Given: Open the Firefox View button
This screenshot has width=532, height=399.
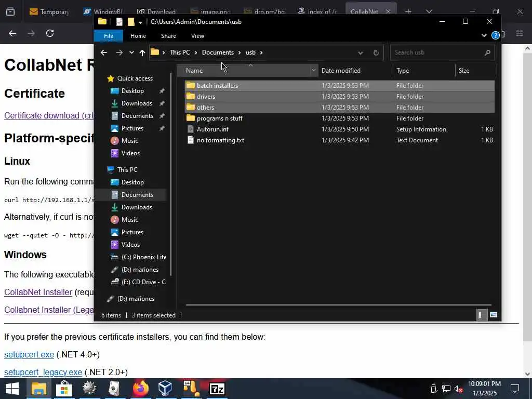Looking at the screenshot, I should click(x=10, y=12).
